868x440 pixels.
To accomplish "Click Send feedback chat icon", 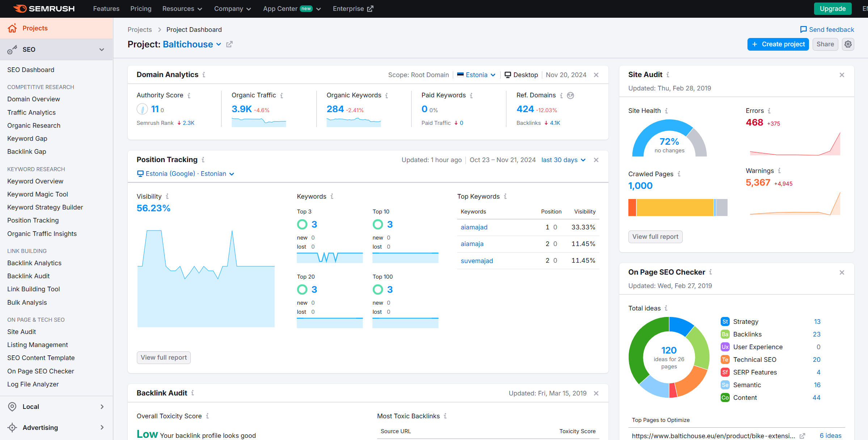I will [x=804, y=30].
